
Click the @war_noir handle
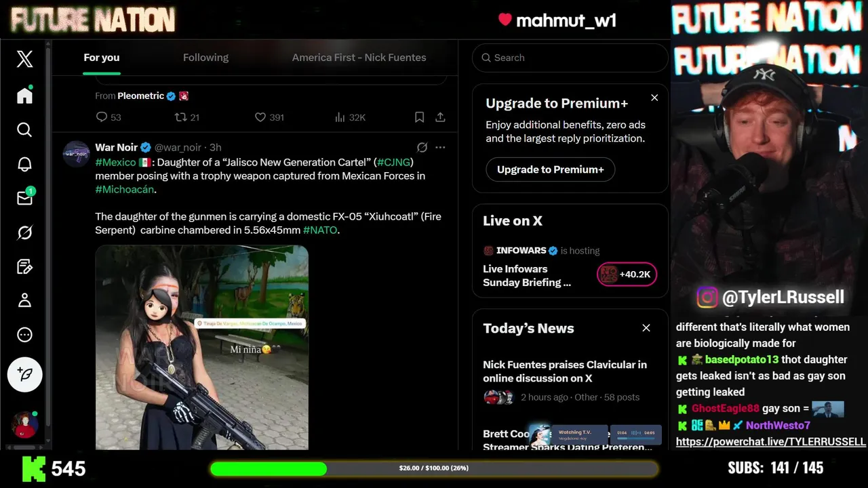[178, 147]
